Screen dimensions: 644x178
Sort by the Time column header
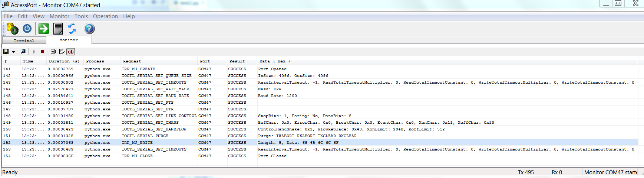[33, 61]
